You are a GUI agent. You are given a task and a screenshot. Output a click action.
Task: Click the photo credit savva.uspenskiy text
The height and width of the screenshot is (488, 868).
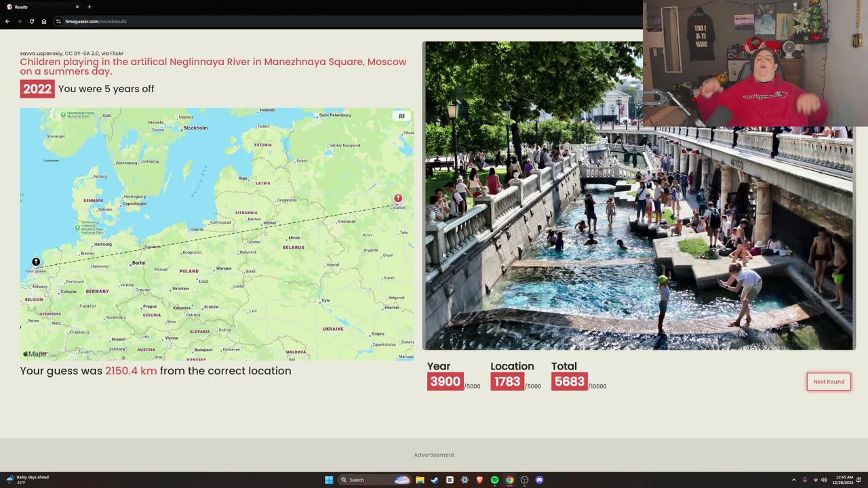(x=71, y=53)
